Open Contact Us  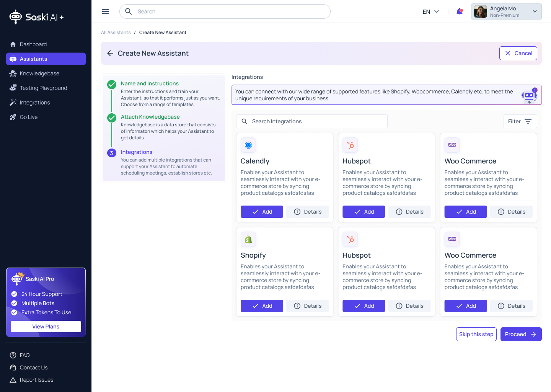tap(29, 367)
